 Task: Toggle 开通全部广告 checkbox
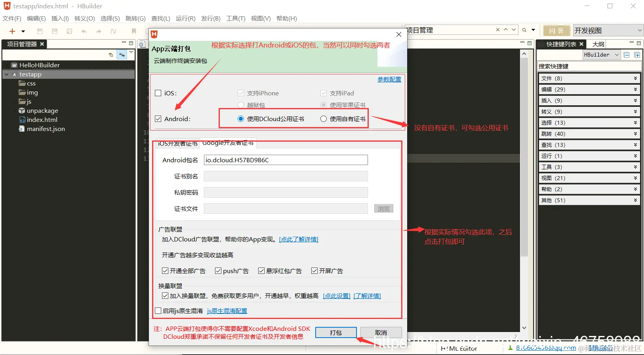tap(165, 271)
